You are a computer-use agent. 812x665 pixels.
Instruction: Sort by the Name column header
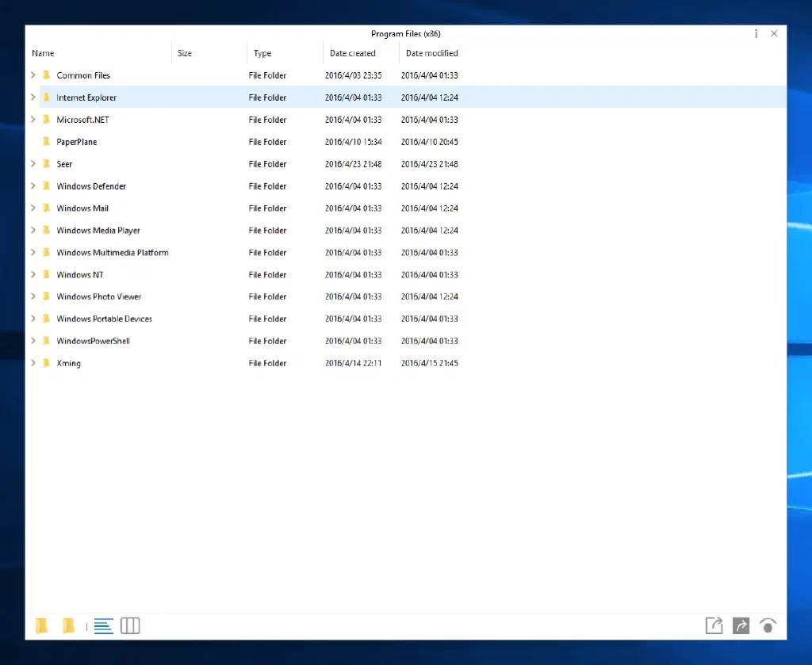point(43,53)
